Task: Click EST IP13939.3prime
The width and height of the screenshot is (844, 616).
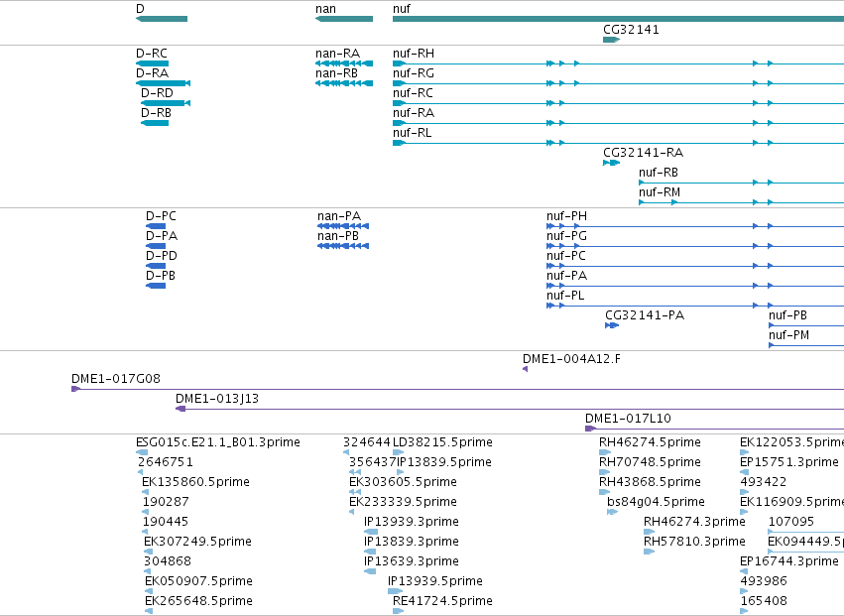Action: click(x=371, y=532)
